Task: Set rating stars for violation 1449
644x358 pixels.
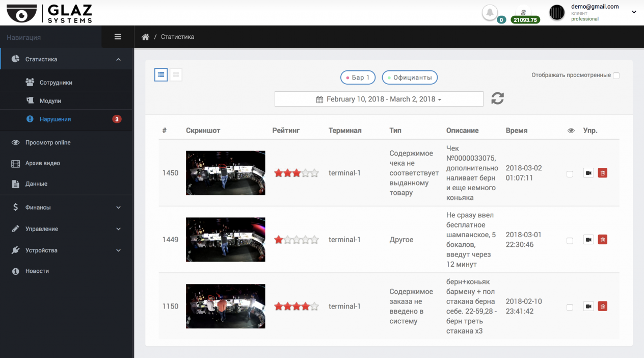Action: coord(296,240)
